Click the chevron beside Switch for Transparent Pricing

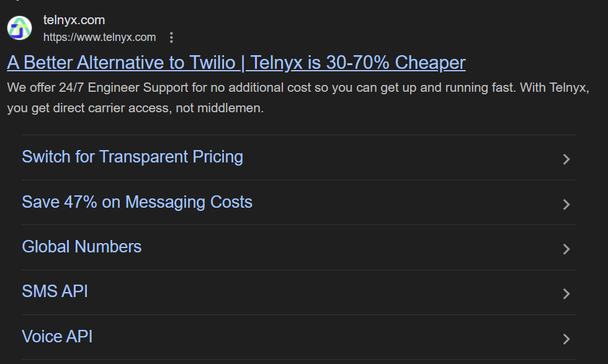[566, 159]
